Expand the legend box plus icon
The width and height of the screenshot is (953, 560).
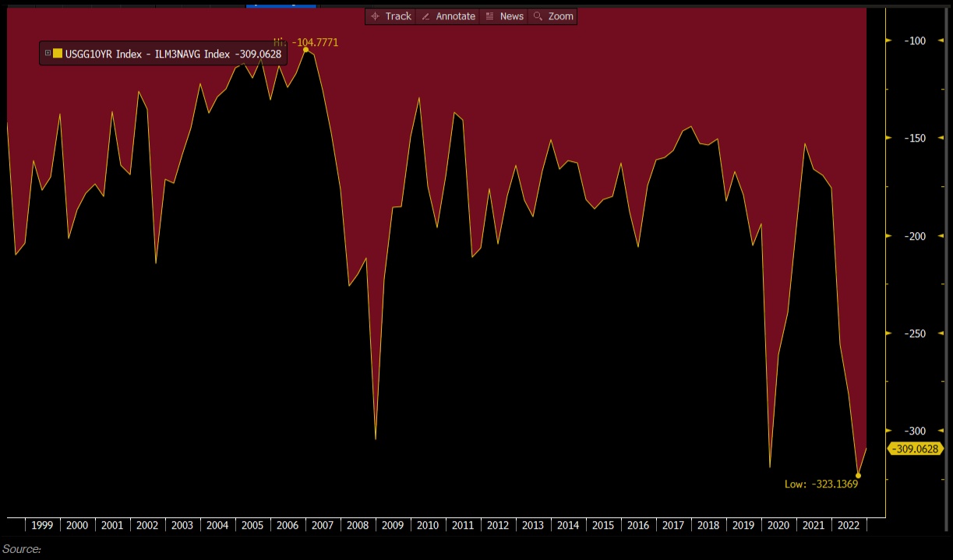48,54
